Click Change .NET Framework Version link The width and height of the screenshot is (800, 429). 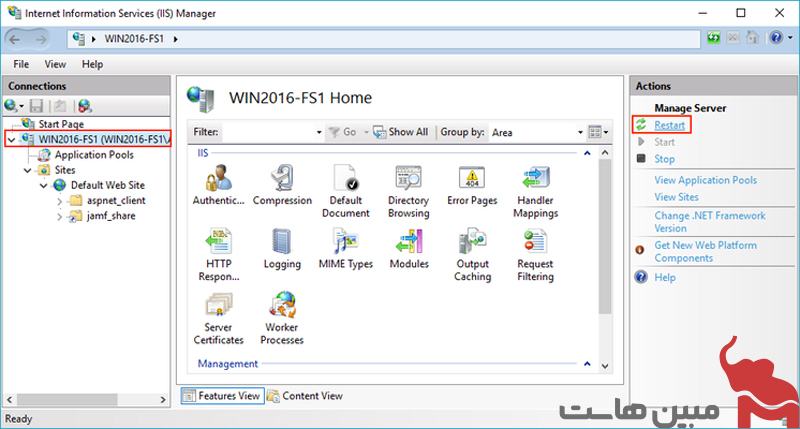pyautogui.click(x=710, y=222)
